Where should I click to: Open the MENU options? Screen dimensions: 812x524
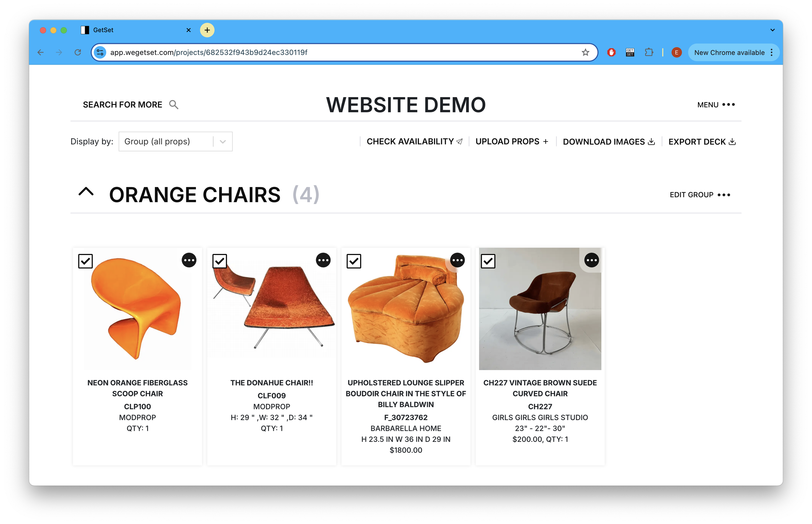coord(716,105)
